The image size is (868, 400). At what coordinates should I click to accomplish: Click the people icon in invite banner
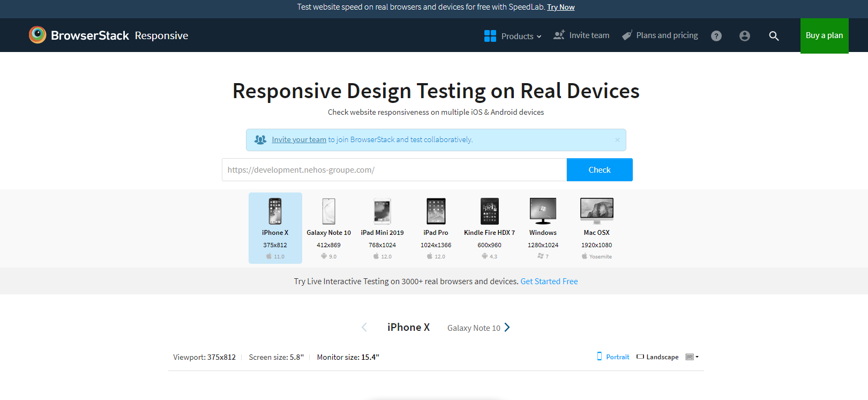point(260,139)
